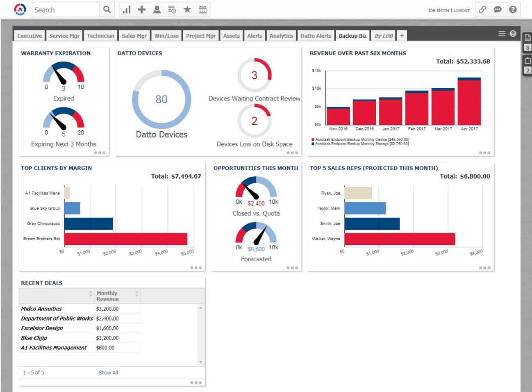532x392 pixels.
Task: Open the reports bar-chart icon
Action: tap(126, 9)
